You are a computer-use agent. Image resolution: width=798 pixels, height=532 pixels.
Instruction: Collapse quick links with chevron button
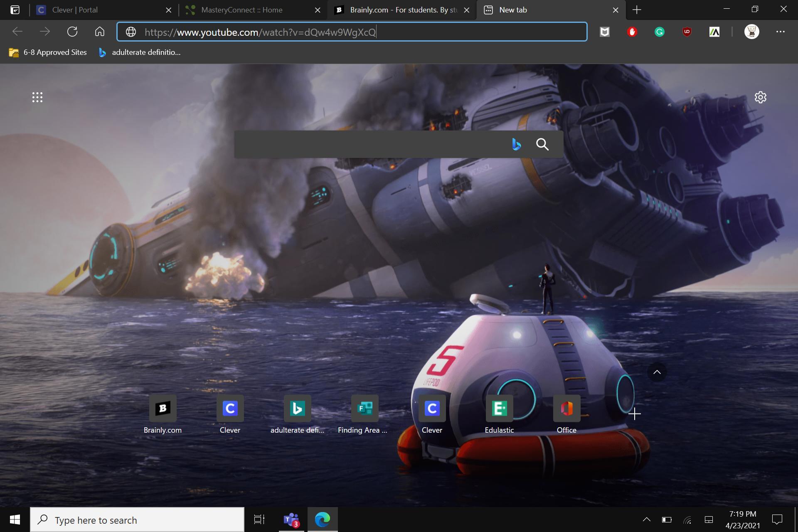point(657,372)
